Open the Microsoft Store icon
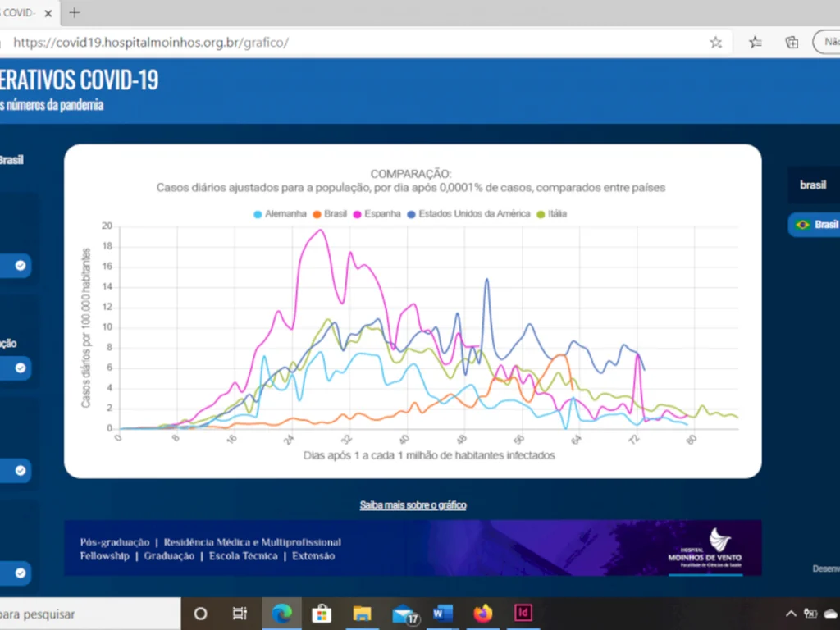 click(x=322, y=613)
